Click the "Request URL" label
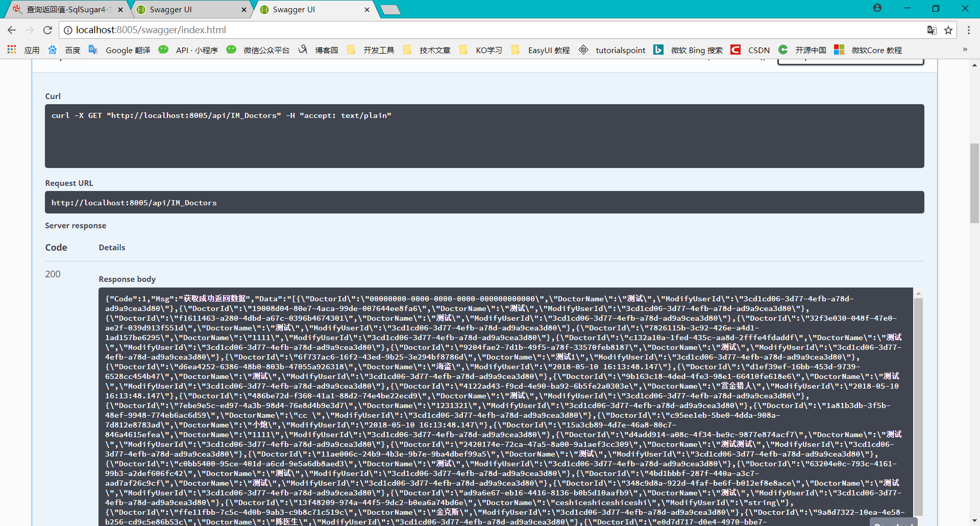 pyautogui.click(x=69, y=183)
